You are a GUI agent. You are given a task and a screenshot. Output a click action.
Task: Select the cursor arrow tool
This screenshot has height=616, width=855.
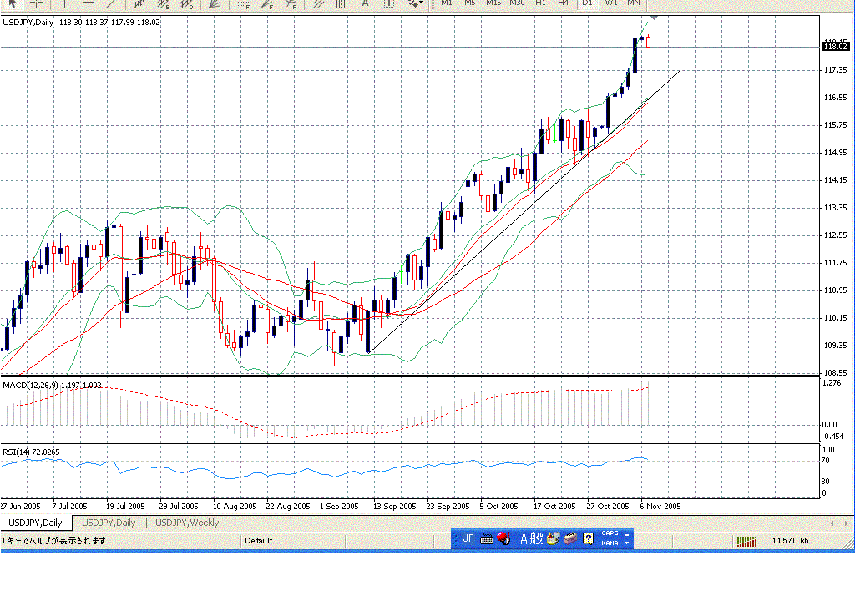coord(12,3)
